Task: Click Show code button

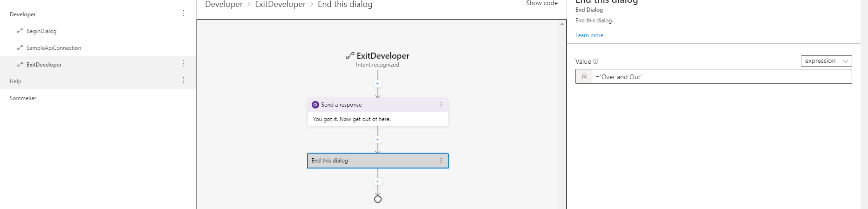Action: tap(541, 3)
